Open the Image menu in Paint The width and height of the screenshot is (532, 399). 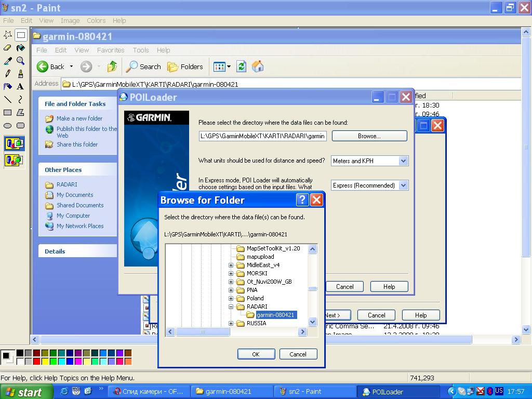tap(70, 21)
